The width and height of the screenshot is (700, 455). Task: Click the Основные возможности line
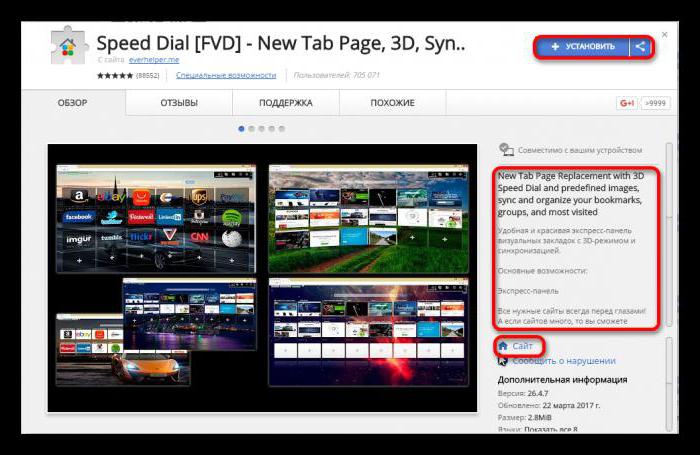[x=542, y=271]
